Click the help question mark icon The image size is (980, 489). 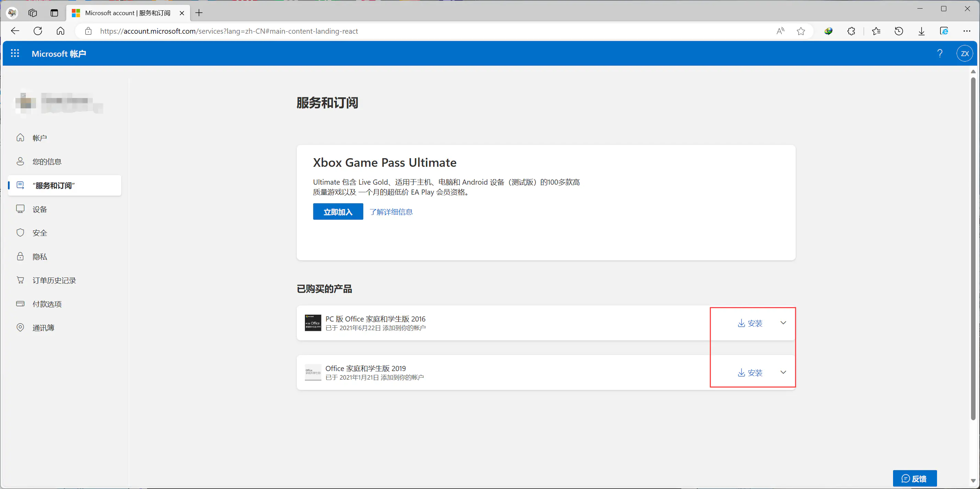coord(940,53)
